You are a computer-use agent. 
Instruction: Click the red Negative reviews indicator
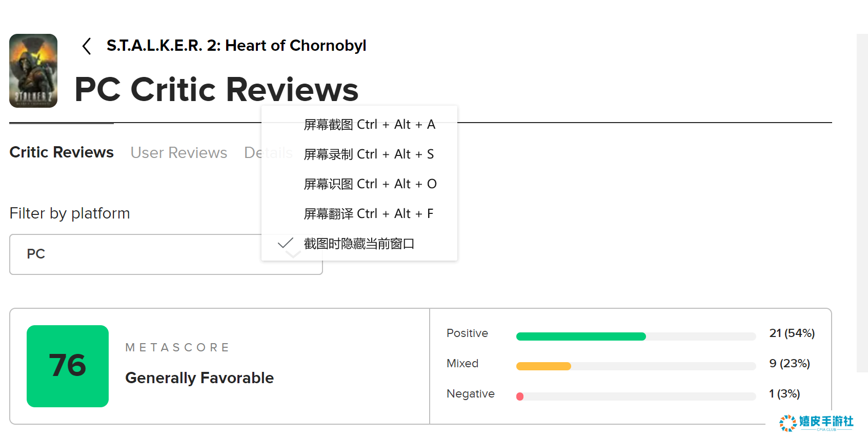pos(520,397)
